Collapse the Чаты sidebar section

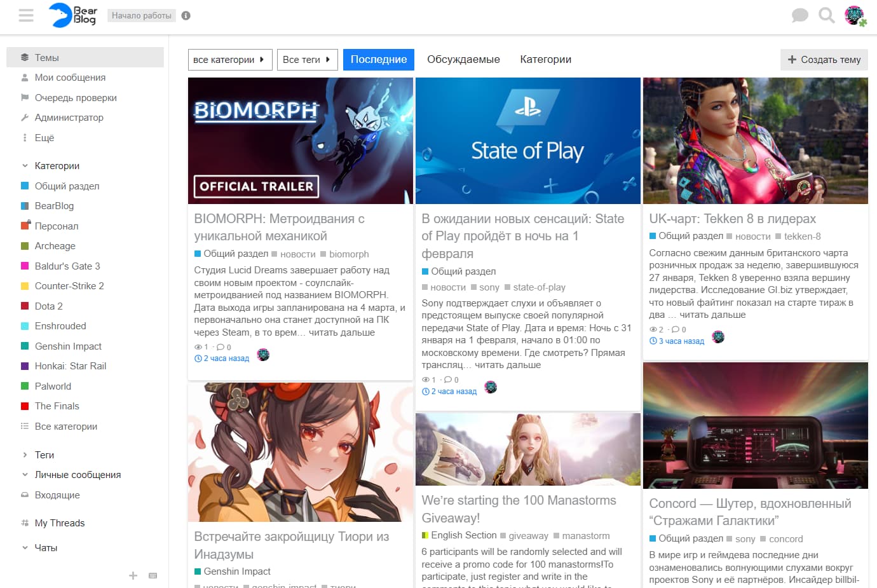point(25,547)
